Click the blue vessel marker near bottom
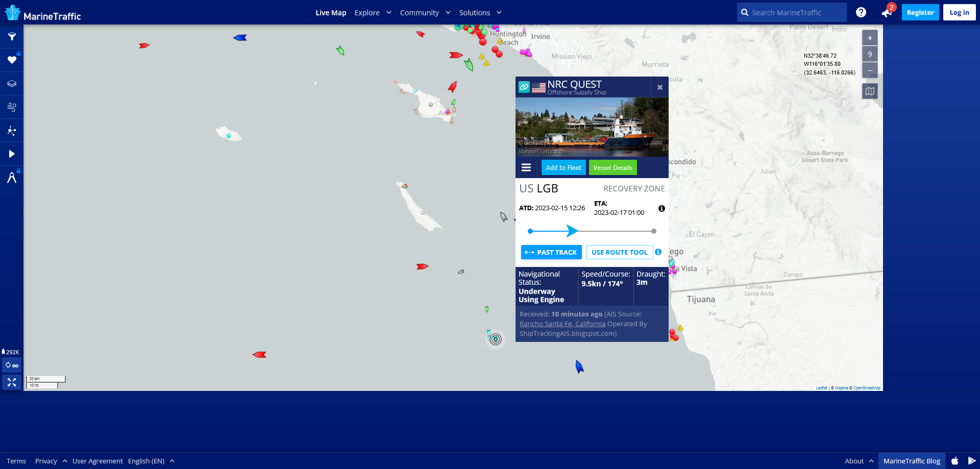This screenshot has height=469, width=980. (x=579, y=366)
